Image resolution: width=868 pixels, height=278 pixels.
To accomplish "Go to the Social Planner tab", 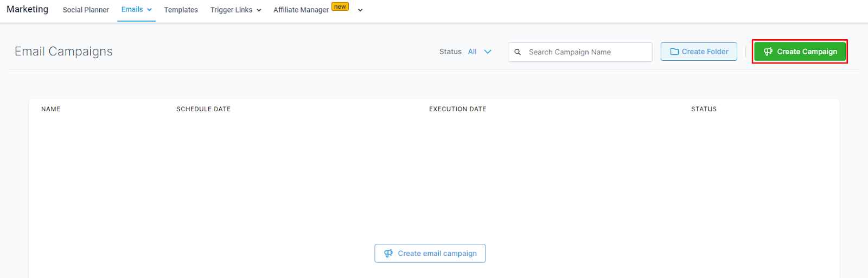I will [86, 10].
